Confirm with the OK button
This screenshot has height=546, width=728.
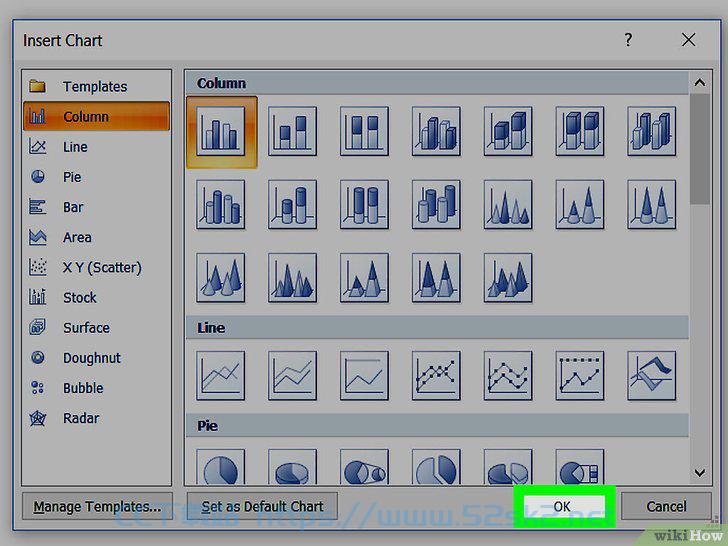(564, 507)
